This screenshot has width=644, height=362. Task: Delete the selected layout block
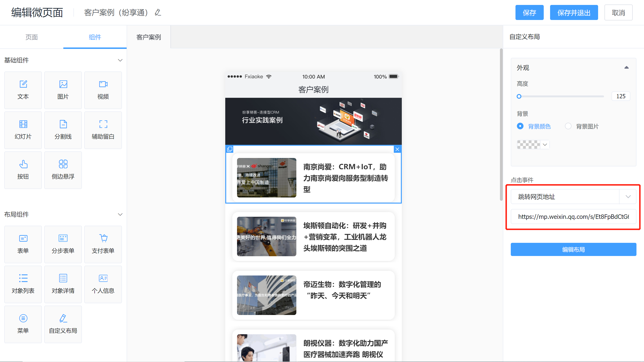397,149
